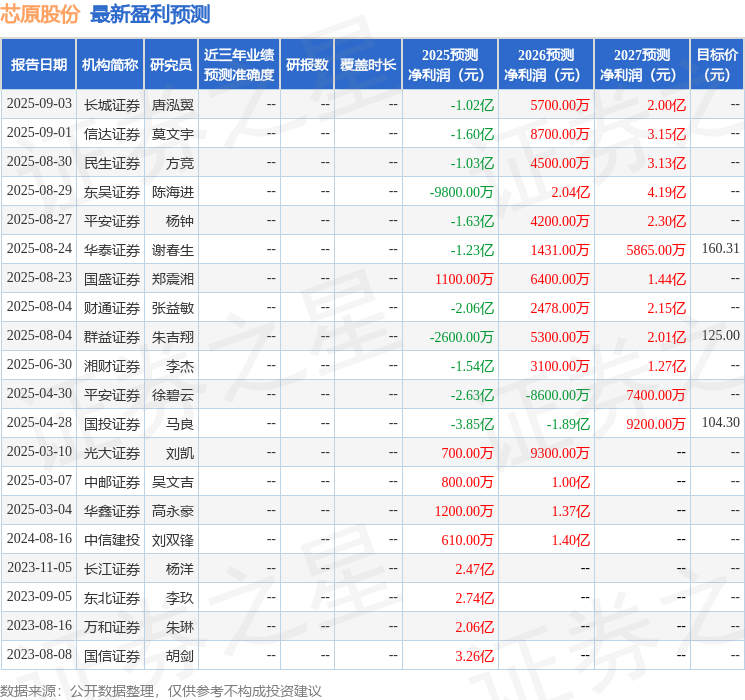Select the 国信证券 institution cell
Viewport: 745px width, 700px height.
(x=112, y=656)
